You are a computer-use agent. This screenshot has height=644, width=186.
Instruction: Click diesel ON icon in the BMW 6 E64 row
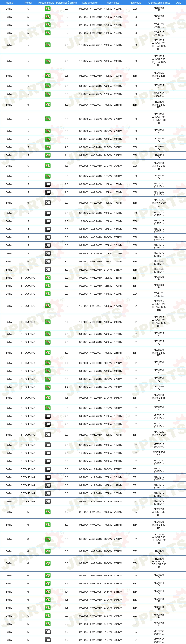(x=48, y=640)
